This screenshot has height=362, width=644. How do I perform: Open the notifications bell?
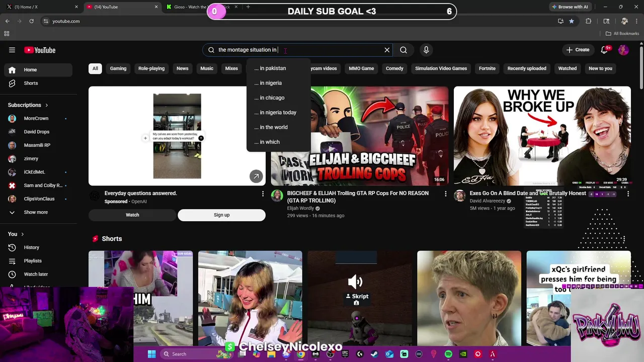point(605,50)
